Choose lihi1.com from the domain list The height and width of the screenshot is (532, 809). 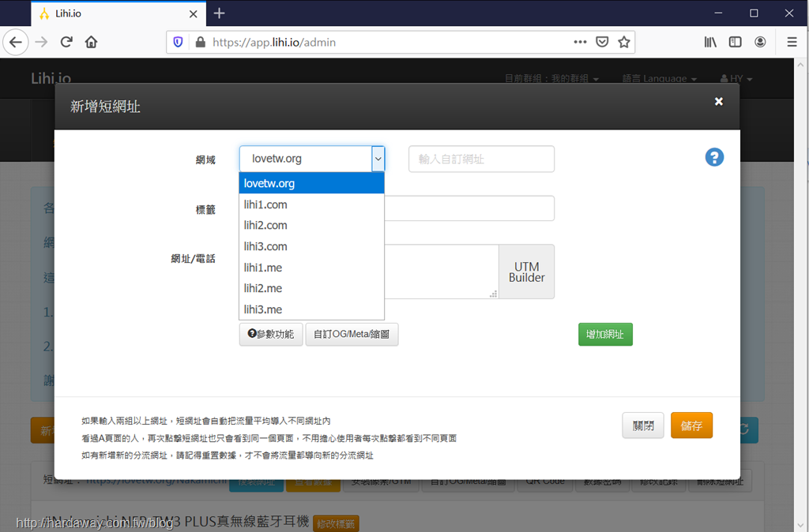coord(311,204)
